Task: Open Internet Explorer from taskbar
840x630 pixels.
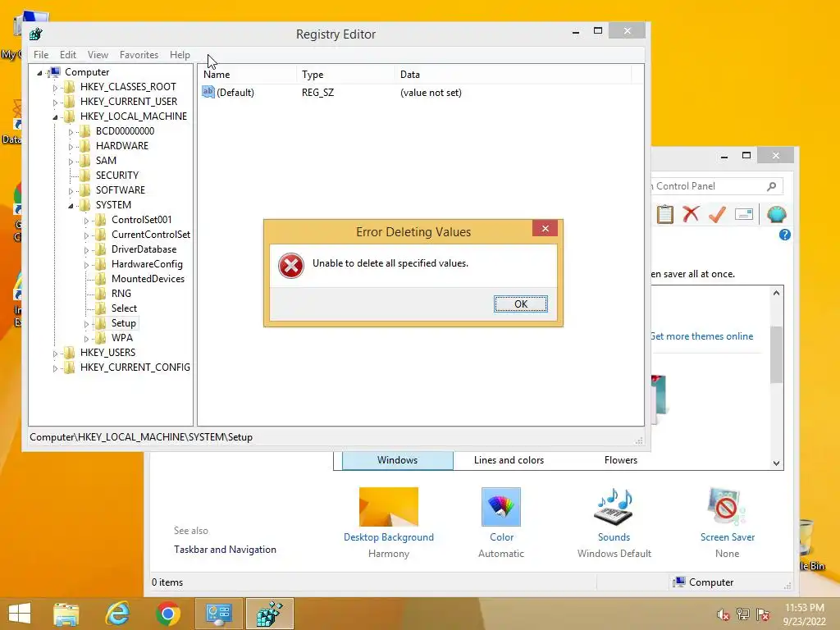Action: [117, 614]
